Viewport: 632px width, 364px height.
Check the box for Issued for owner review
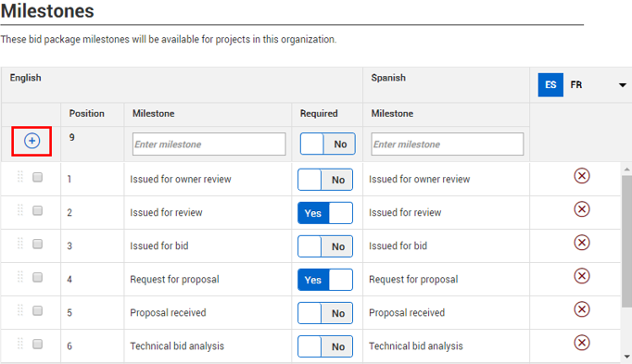point(37,177)
